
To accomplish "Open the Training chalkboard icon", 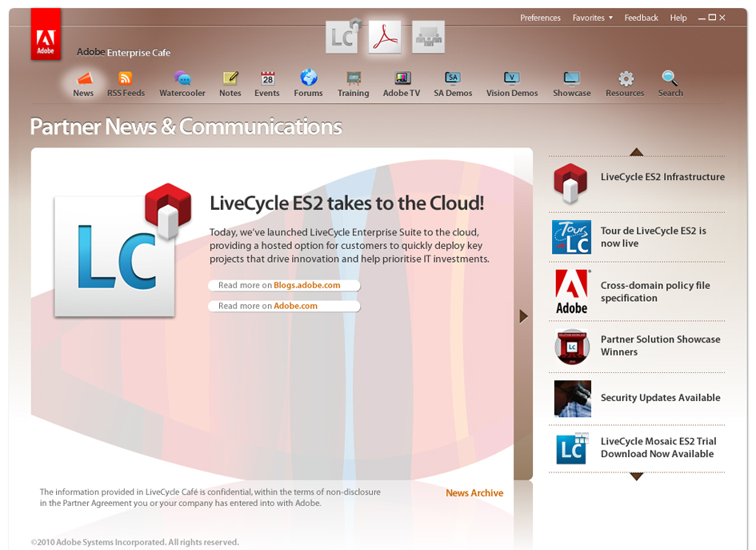I will click(354, 78).
